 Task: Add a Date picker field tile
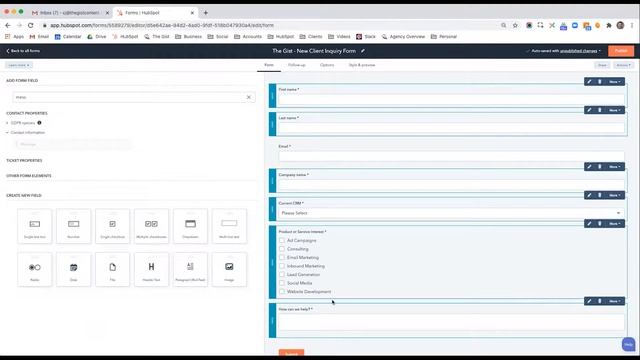click(73, 269)
